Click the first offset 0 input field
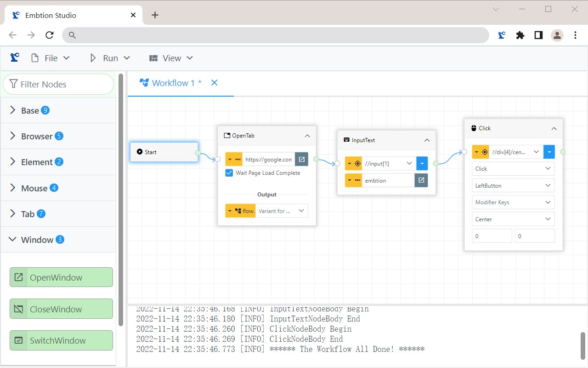 coord(492,236)
